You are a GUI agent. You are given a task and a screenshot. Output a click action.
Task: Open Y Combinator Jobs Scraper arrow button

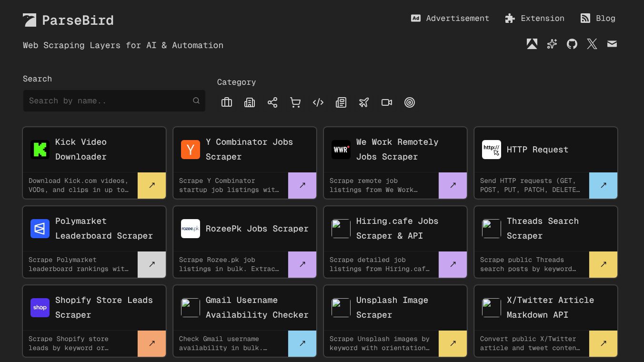(302, 185)
